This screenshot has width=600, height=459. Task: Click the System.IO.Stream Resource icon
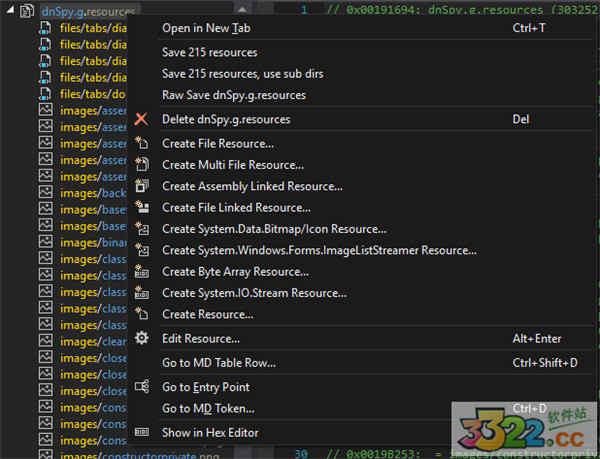click(142, 293)
